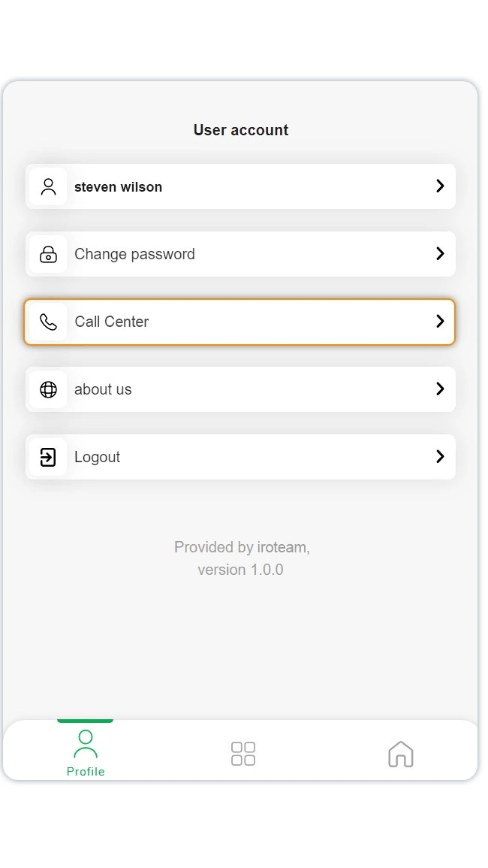
Task: Tap the chevron on the Logout row
Action: pos(440,457)
